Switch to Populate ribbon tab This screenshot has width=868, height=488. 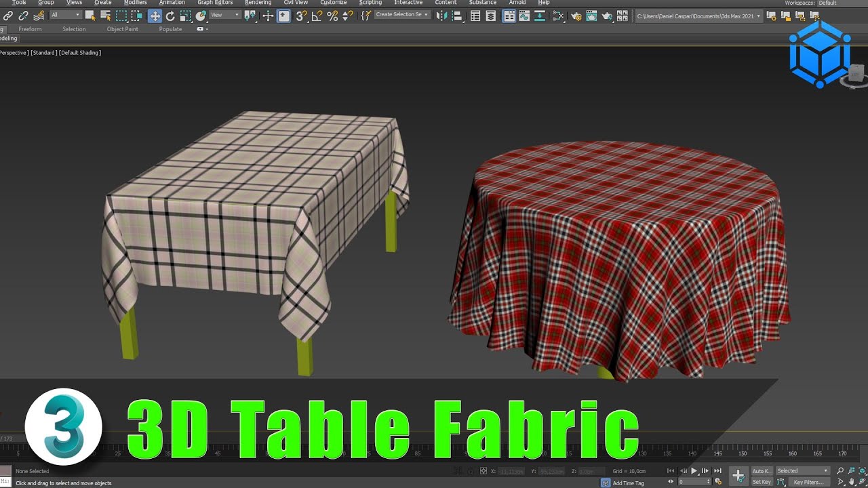(170, 29)
